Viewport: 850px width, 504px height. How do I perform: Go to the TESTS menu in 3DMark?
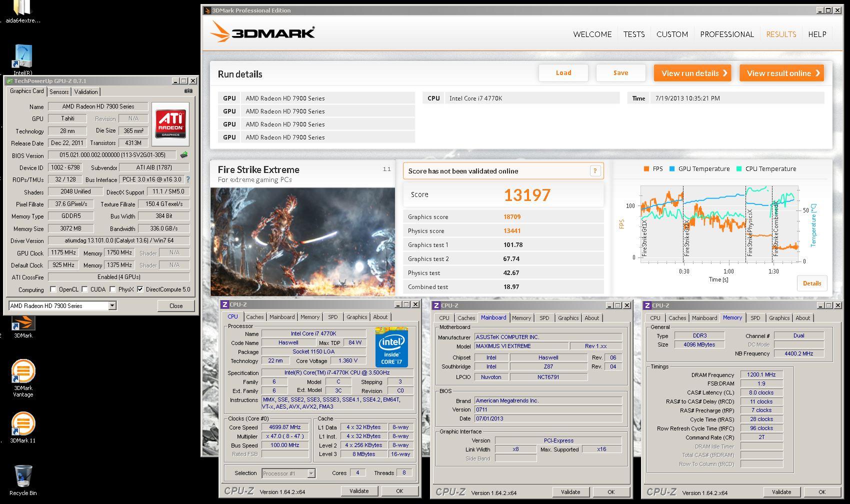point(634,34)
